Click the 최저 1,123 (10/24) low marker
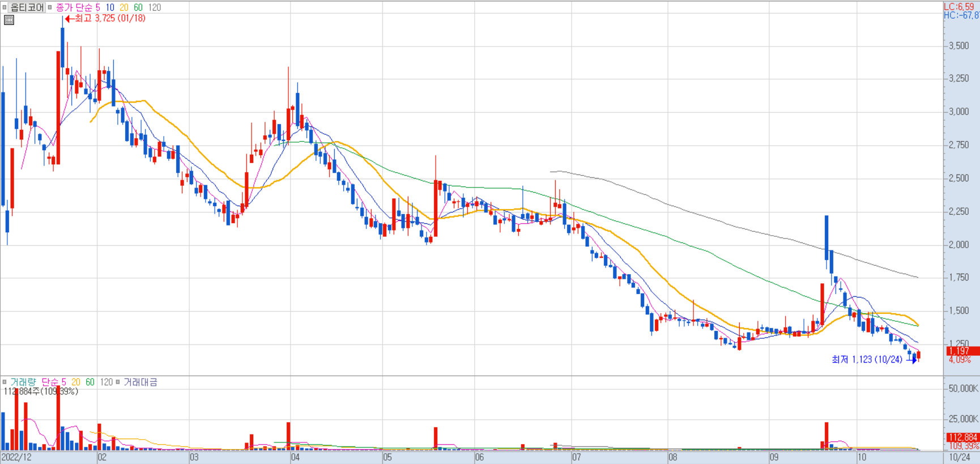 pos(874,359)
